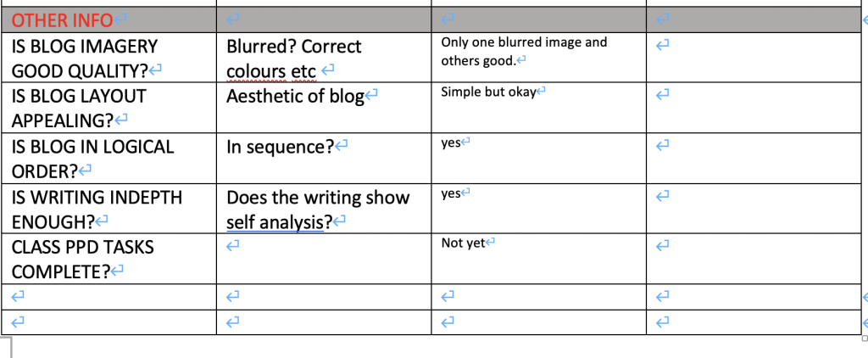Click empty second-column cell in CLASS PPD row
Viewport: 868px width, 358px height.
pos(322,259)
